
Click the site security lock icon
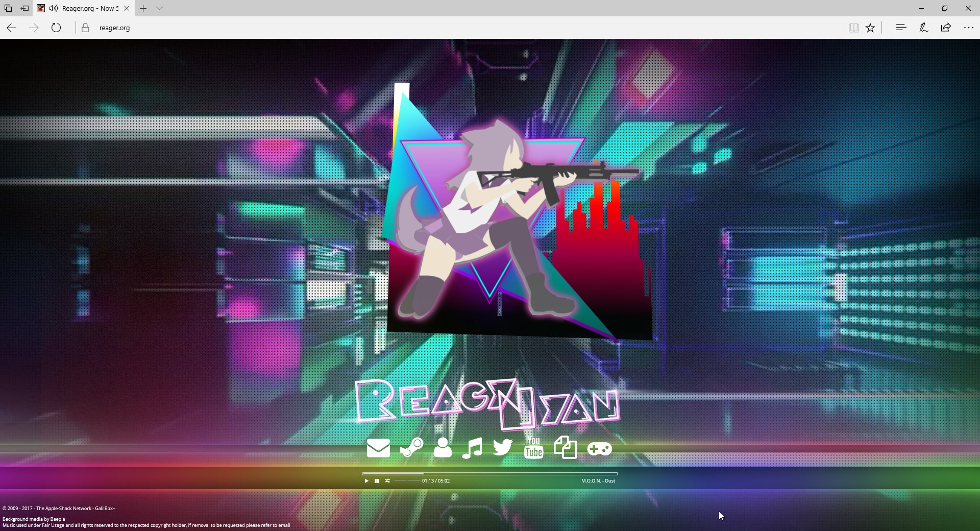point(85,28)
